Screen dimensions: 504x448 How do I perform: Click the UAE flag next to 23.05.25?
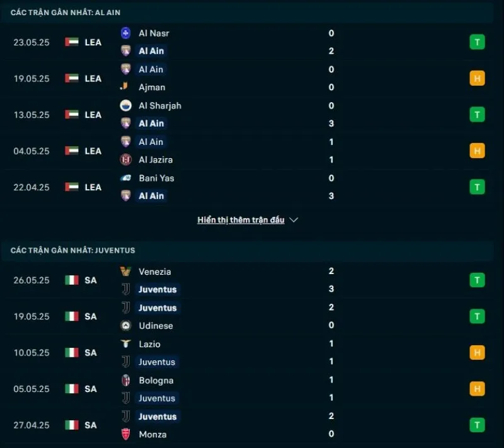pyautogui.click(x=71, y=42)
